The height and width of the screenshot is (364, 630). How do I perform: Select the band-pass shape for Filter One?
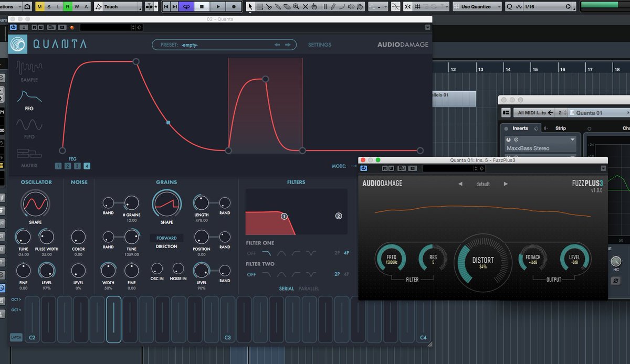[281, 253]
